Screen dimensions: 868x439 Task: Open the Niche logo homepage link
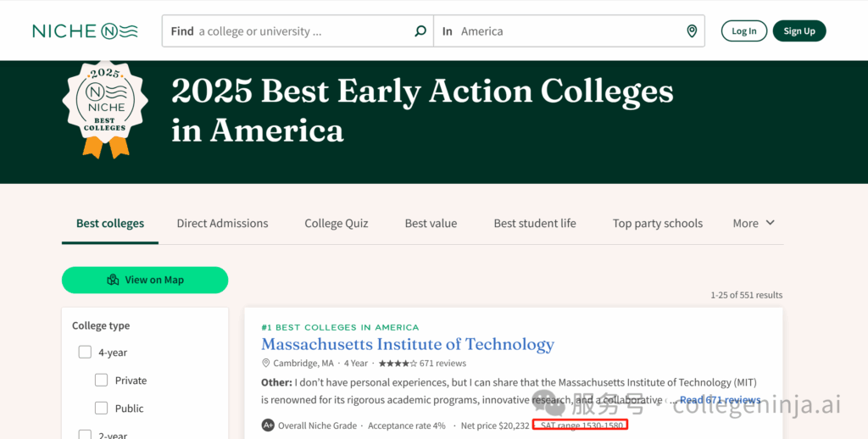(x=86, y=31)
